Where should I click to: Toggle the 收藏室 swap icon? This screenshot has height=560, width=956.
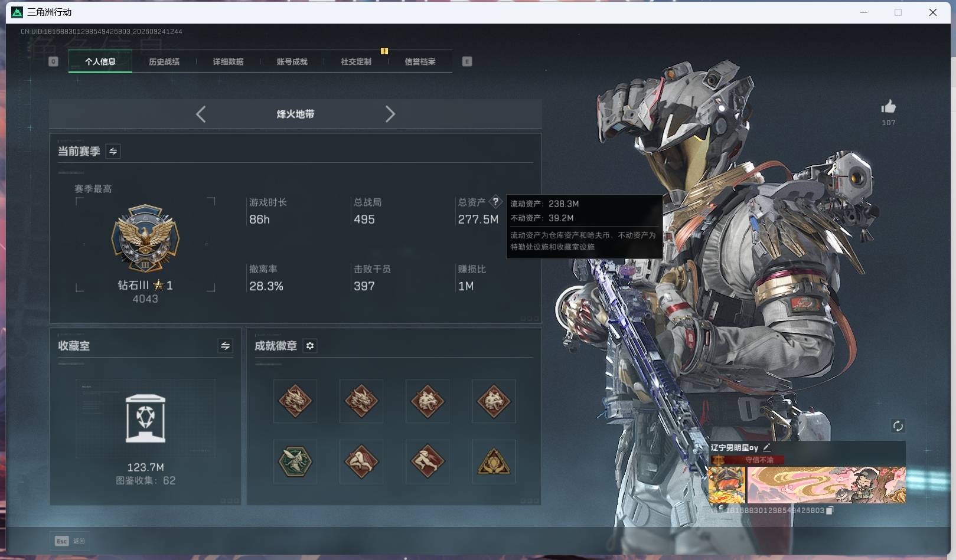[x=225, y=346]
